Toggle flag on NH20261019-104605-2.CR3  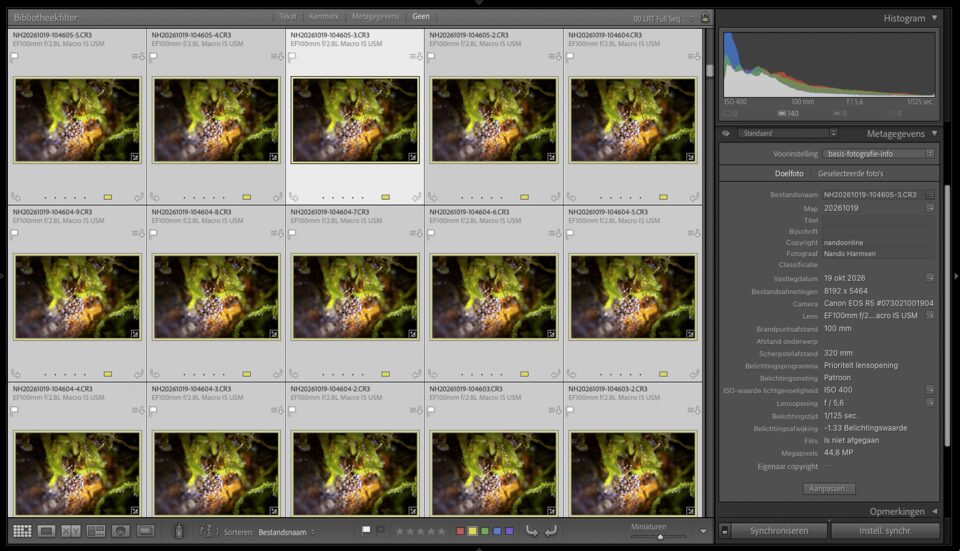pyautogui.click(x=431, y=56)
